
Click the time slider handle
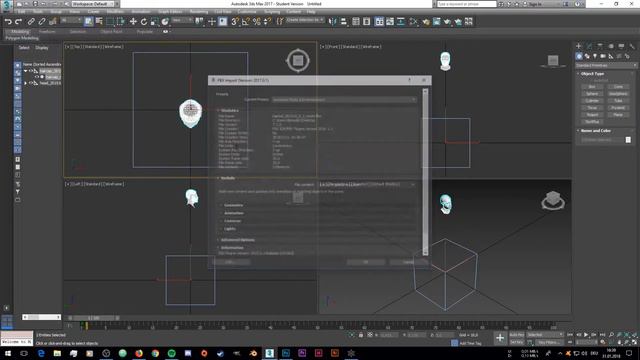pos(93,318)
